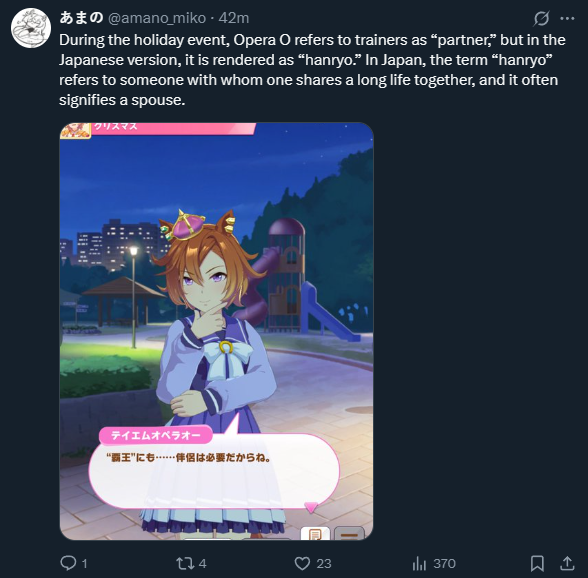Click the character portrait icon beside クリスマス banner
This screenshot has height=578, width=588.
pos(76,131)
